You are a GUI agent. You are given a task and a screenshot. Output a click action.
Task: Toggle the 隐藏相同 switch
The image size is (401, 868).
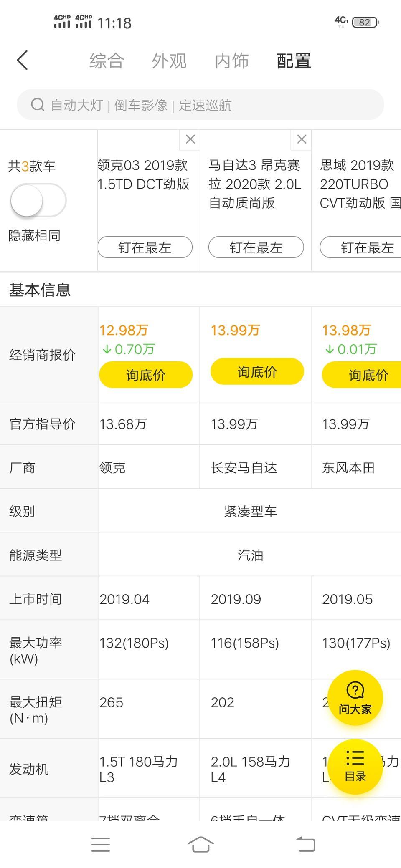point(38,200)
